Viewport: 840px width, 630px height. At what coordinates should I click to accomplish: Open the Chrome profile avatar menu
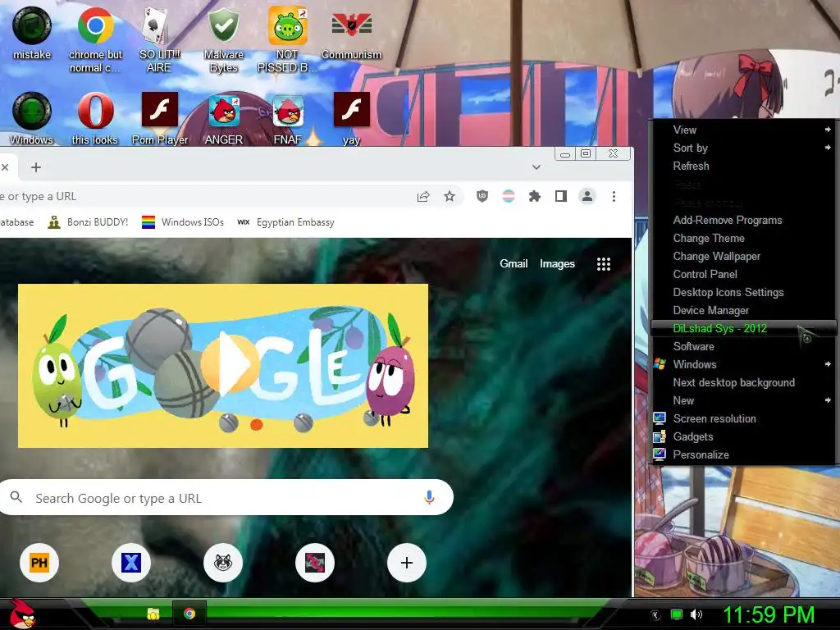coord(587,197)
